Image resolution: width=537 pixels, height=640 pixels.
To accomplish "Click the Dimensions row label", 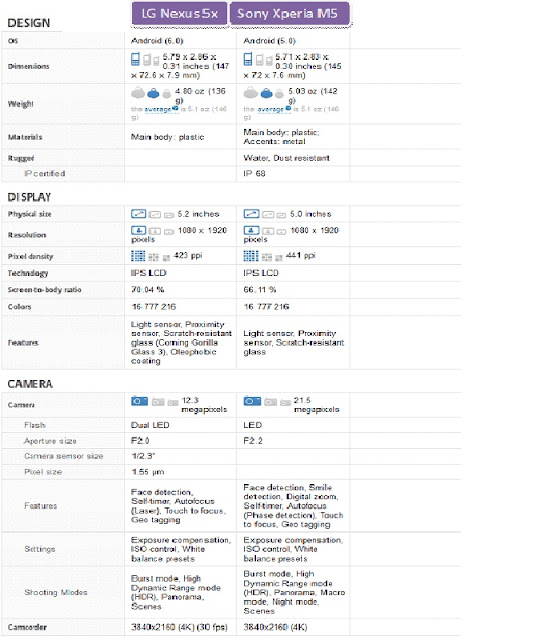I will [29, 67].
